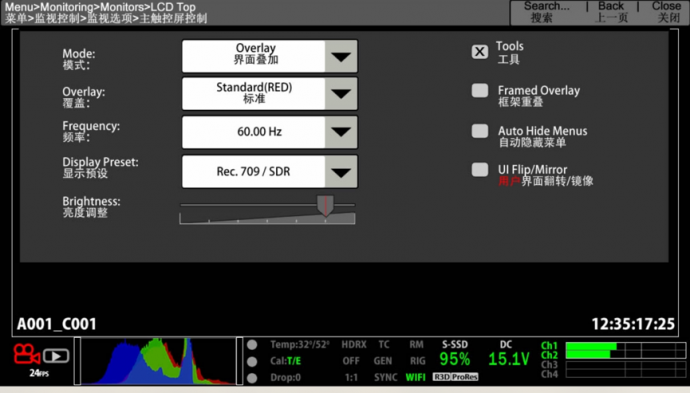Expand the Overlay dropdown showing Standard(RED)
This screenshot has width=690, height=393.
click(270, 94)
